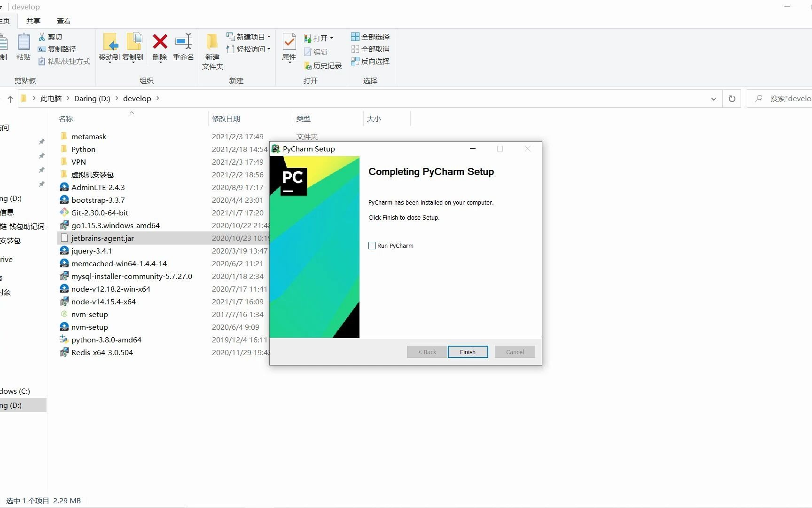The width and height of the screenshot is (812, 508).
Task: Click the Cut (剪切) icon
Action: (x=42, y=37)
